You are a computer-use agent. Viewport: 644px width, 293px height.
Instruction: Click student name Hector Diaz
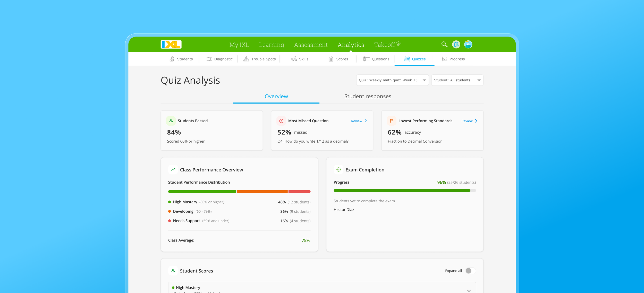click(344, 210)
